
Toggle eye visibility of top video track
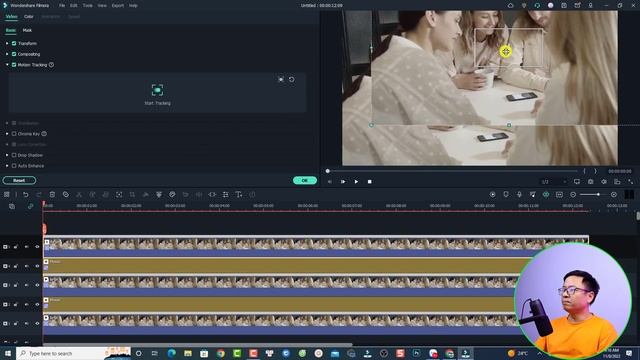pos(37,247)
